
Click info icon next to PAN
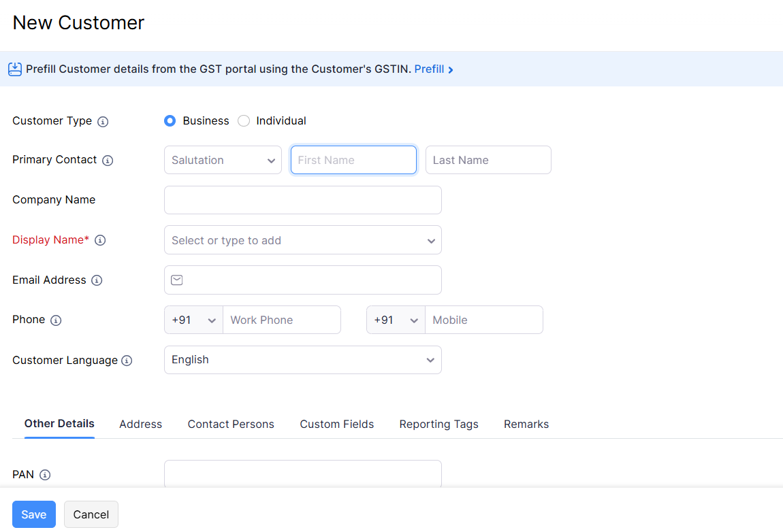click(45, 475)
